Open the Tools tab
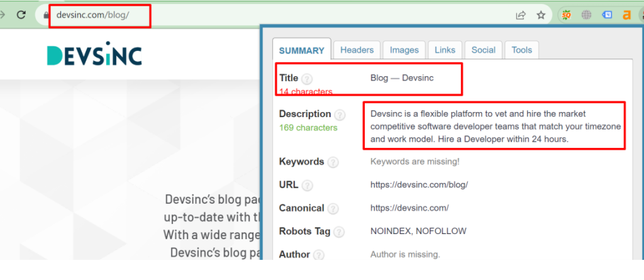This screenshot has height=280, width=644. (521, 50)
